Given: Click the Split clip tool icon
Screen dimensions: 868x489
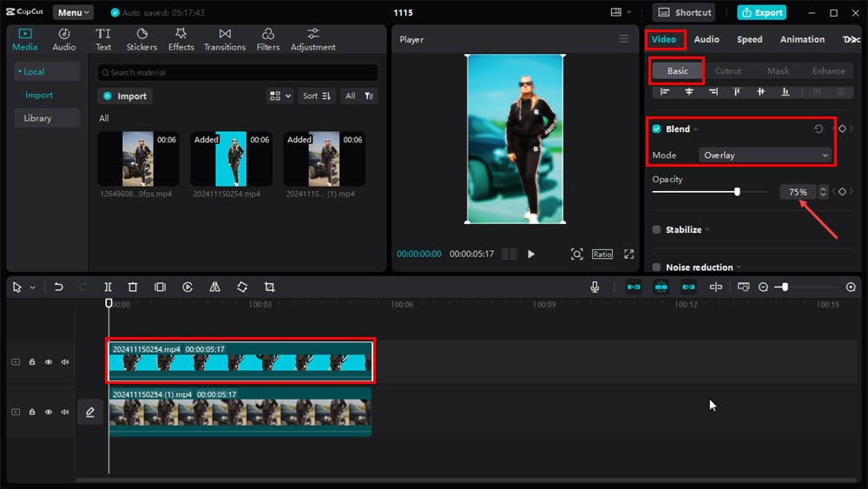Looking at the screenshot, I should tap(108, 287).
